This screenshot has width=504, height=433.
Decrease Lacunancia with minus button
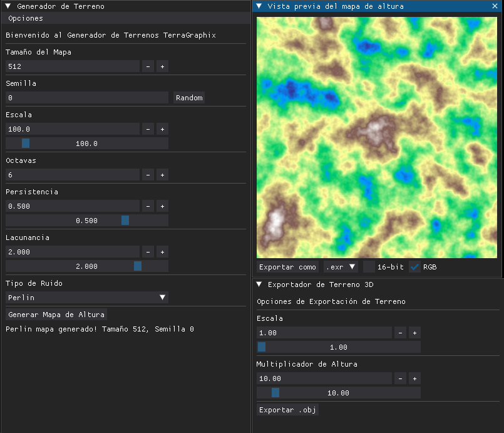coord(148,252)
